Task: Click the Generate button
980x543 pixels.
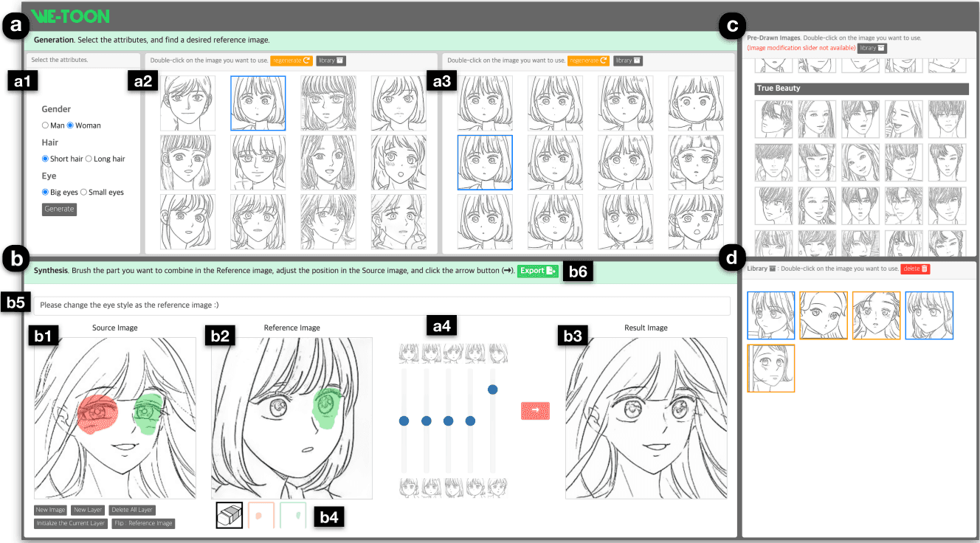Action: click(59, 209)
